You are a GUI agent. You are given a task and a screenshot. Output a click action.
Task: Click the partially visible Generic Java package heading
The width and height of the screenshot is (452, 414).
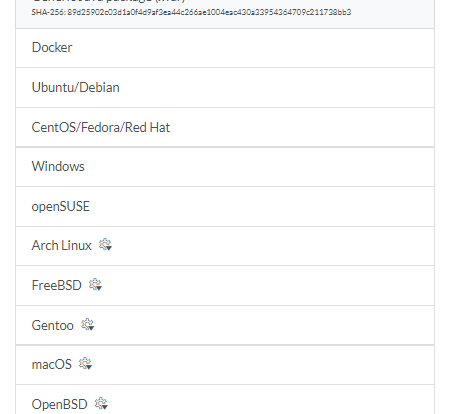tap(108, 1)
